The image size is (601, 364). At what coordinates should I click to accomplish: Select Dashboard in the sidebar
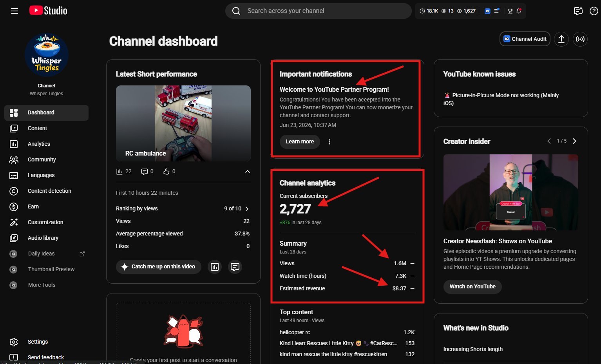[x=46, y=113]
